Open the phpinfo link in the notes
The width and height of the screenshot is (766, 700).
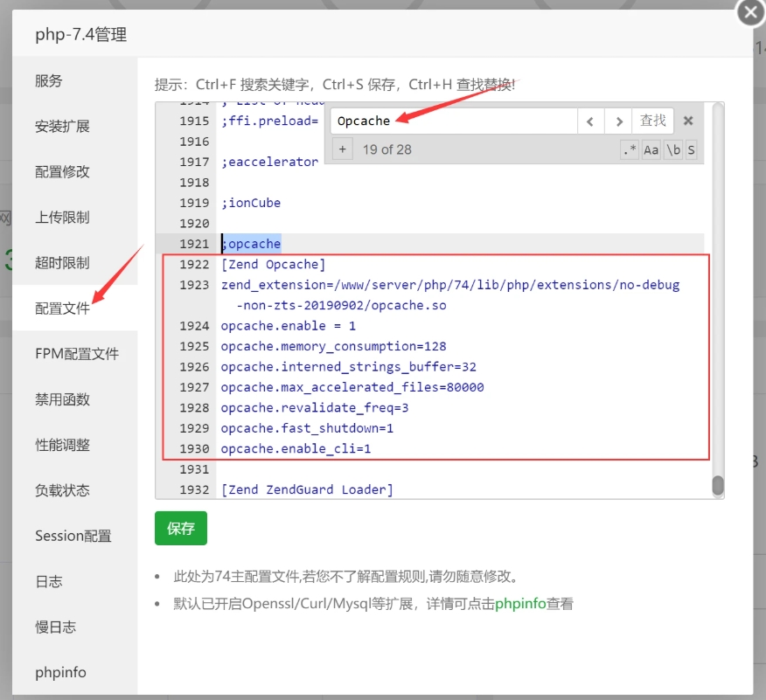(x=520, y=604)
